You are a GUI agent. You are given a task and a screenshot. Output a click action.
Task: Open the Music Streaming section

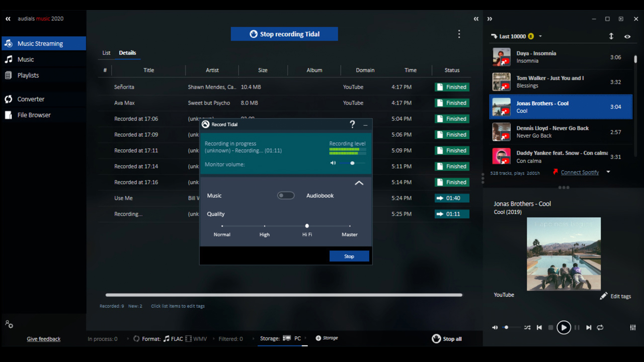(x=43, y=44)
